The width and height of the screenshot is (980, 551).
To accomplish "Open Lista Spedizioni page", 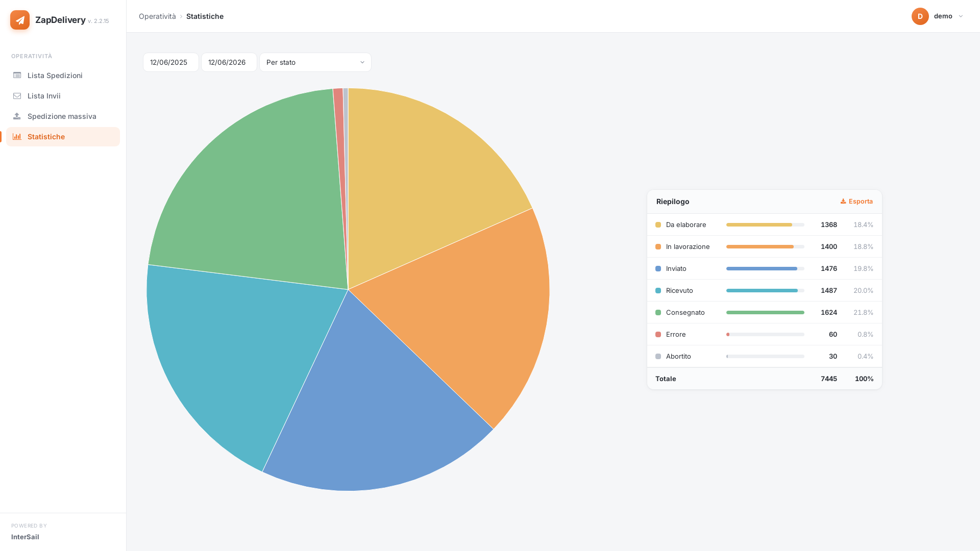I will click(63, 76).
